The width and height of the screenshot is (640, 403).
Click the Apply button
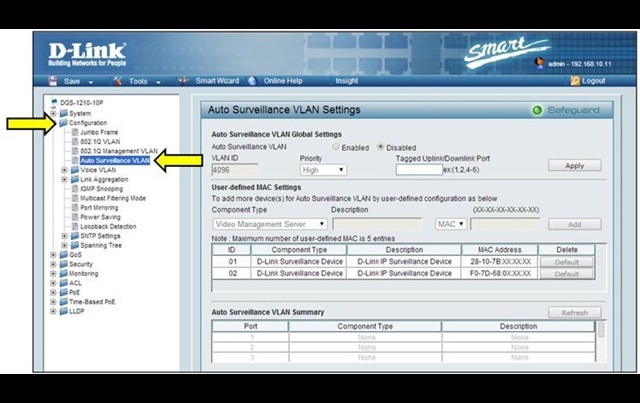point(575,166)
